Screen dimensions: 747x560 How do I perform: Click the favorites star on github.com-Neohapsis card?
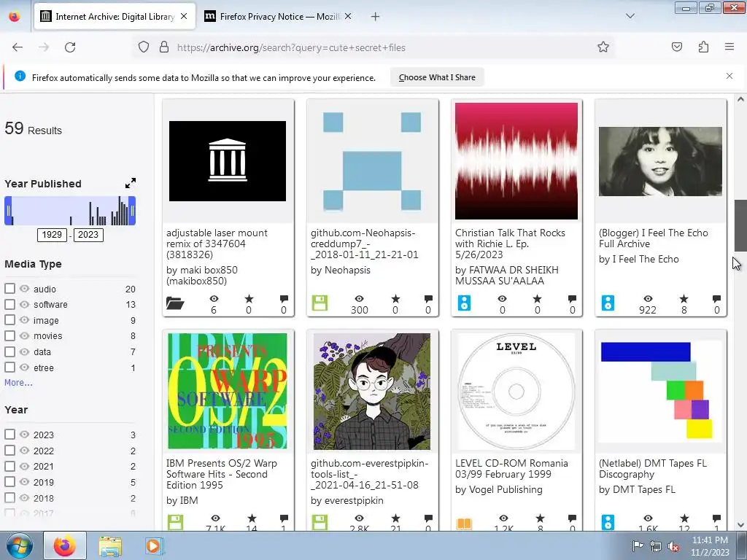pos(395,299)
